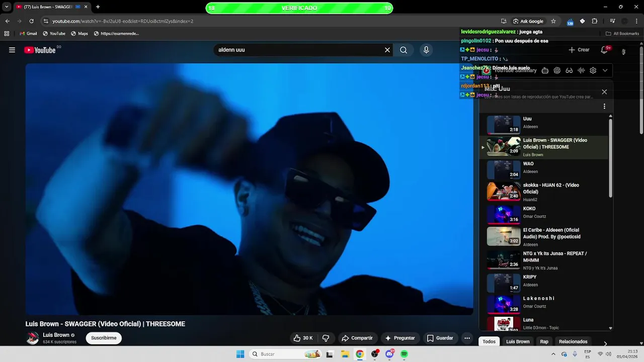Viewport: 644px width, 362px height.
Task: Play WAO by Aldeeen from the playlist
Action: 544,169
